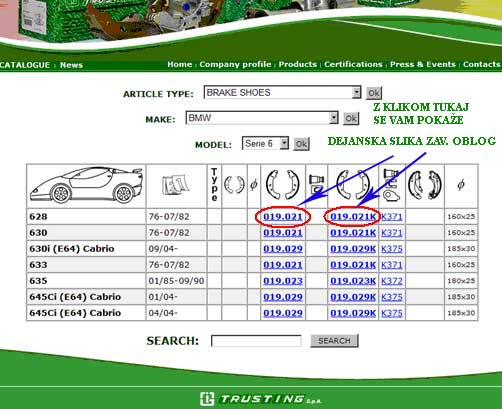502x409 pixels.
Task: Open 019.029K in the 645Ci 01/04- row
Action: pos(353,297)
